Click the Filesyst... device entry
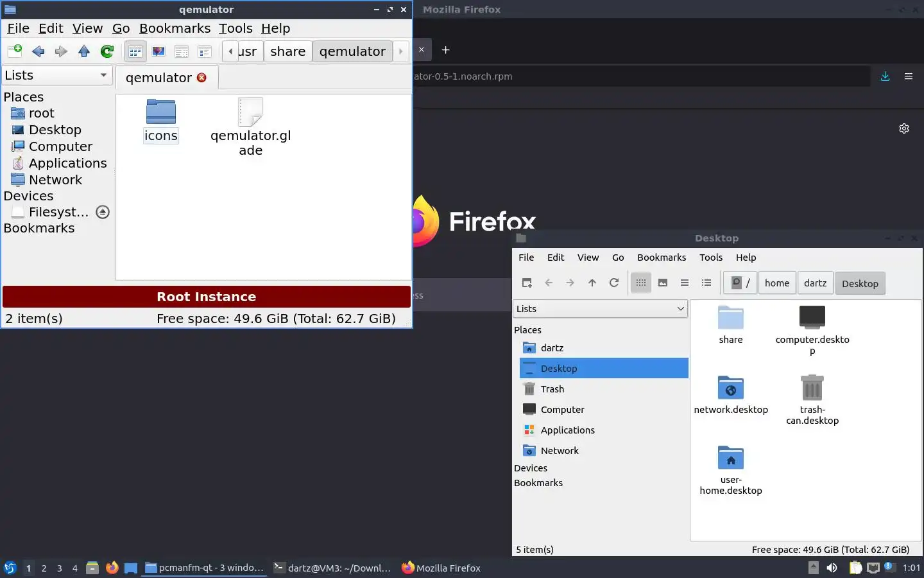 pos(51,212)
